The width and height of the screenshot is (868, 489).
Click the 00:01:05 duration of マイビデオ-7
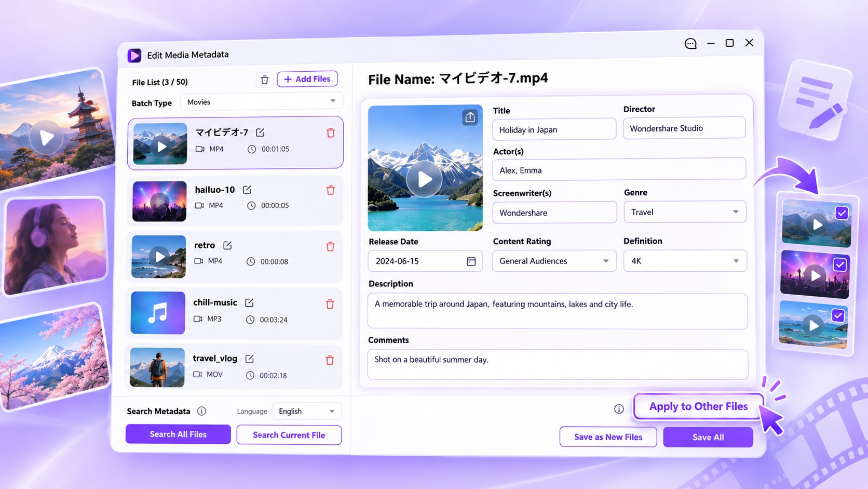point(275,149)
